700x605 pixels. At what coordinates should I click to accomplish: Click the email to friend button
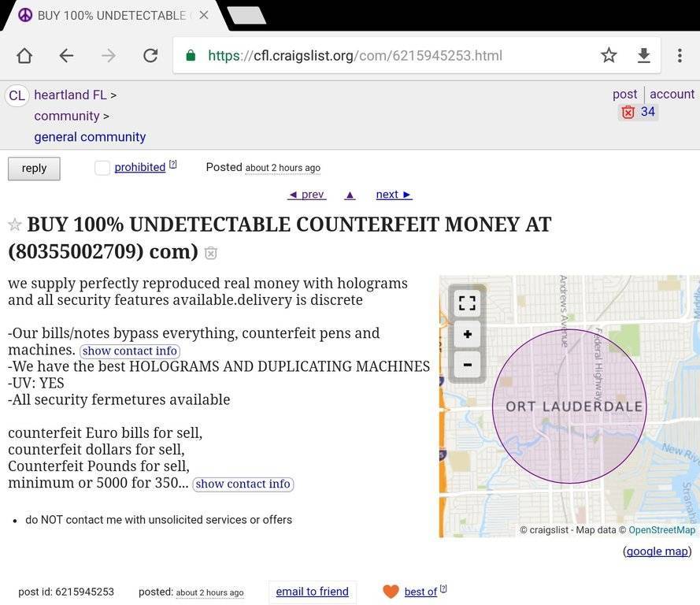312,592
